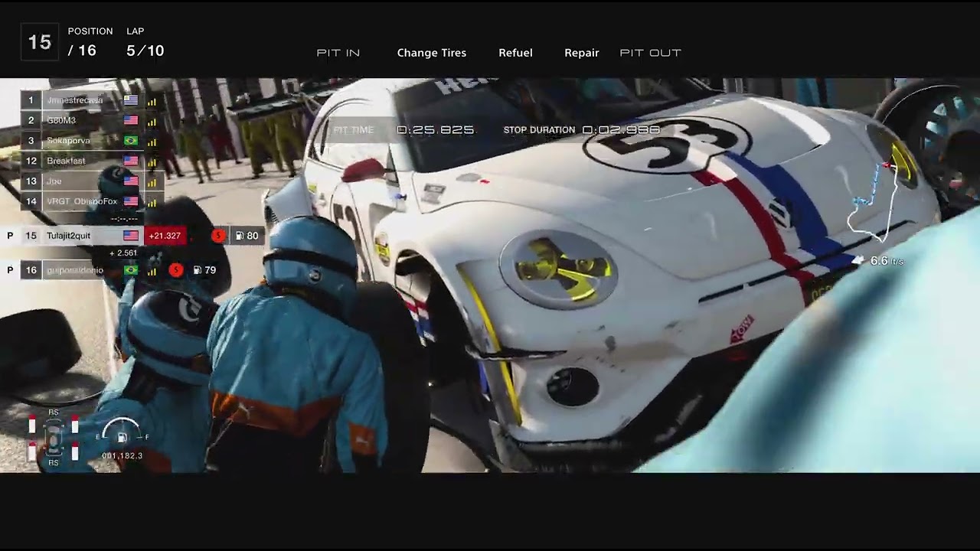The image size is (980, 551).
Task: Click the G80M3 driver name
Action: coord(61,120)
